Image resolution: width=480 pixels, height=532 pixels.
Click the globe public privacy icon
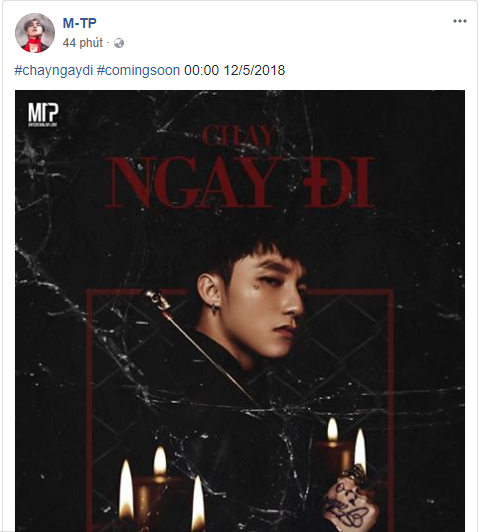click(x=119, y=43)
